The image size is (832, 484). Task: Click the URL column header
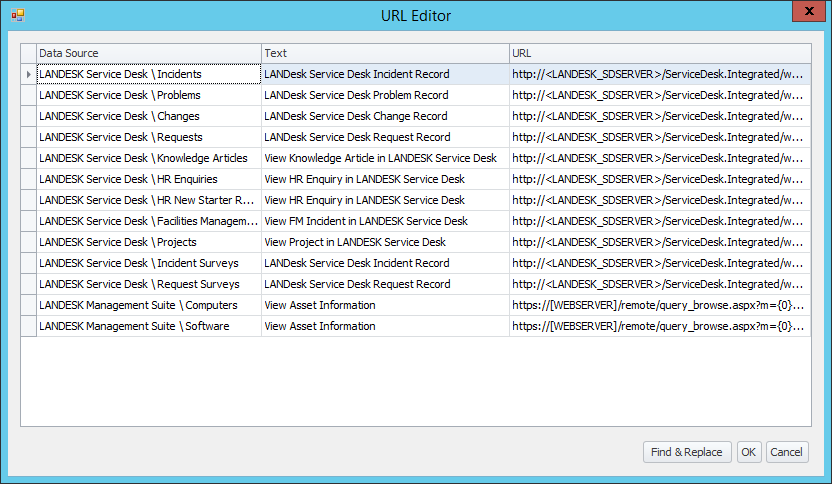[660, 53]
